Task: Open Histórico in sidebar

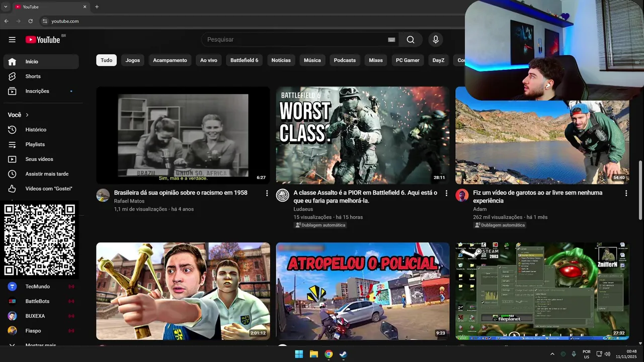Action: tap(41, 130)
